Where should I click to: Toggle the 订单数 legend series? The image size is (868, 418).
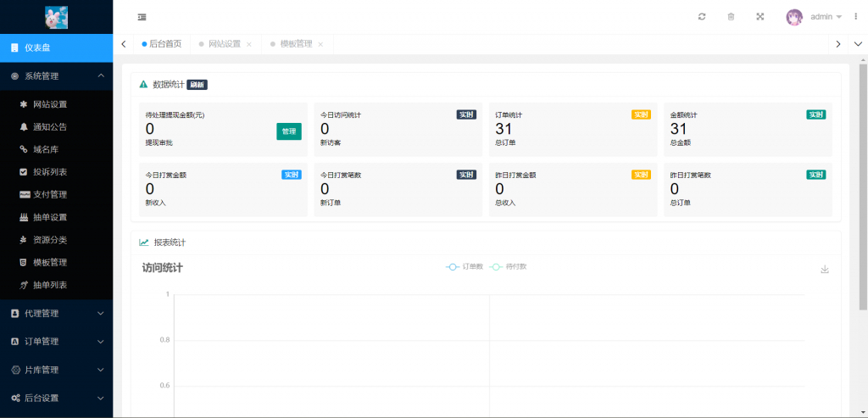coord(465,267)
